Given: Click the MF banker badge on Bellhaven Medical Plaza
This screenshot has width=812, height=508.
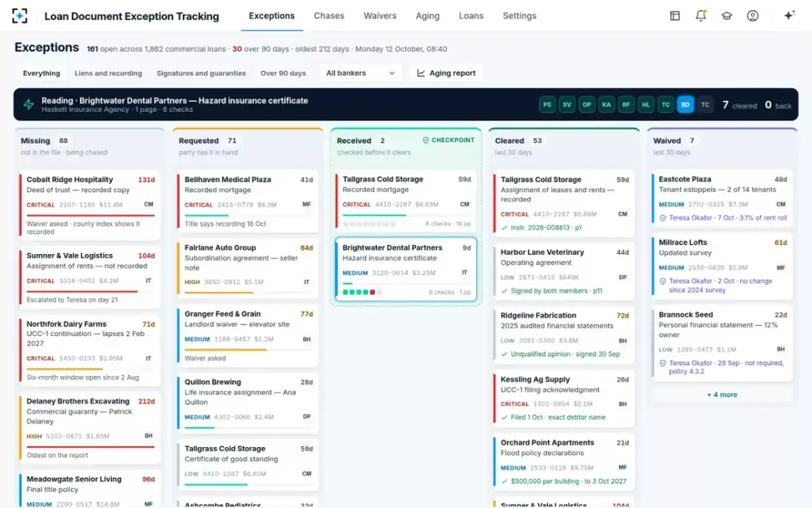Looking at the screenshot, I should coord(307,204).
